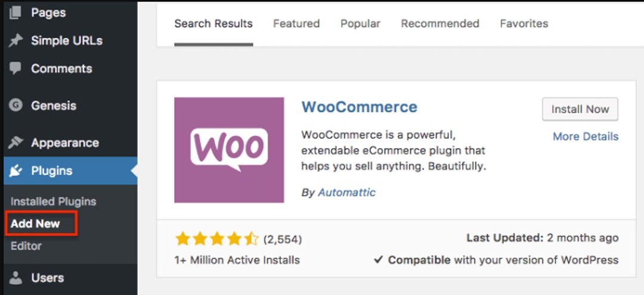The width and height of the screenshot is (644, 295).
Task: Switch to the Featured tab
Action: pyautogui.click(x=296, y=24)
